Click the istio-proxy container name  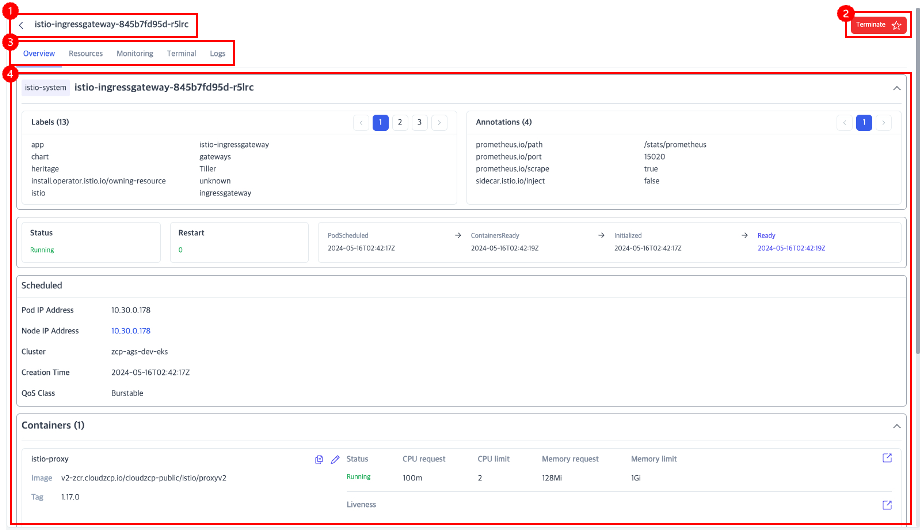[50, 459]
